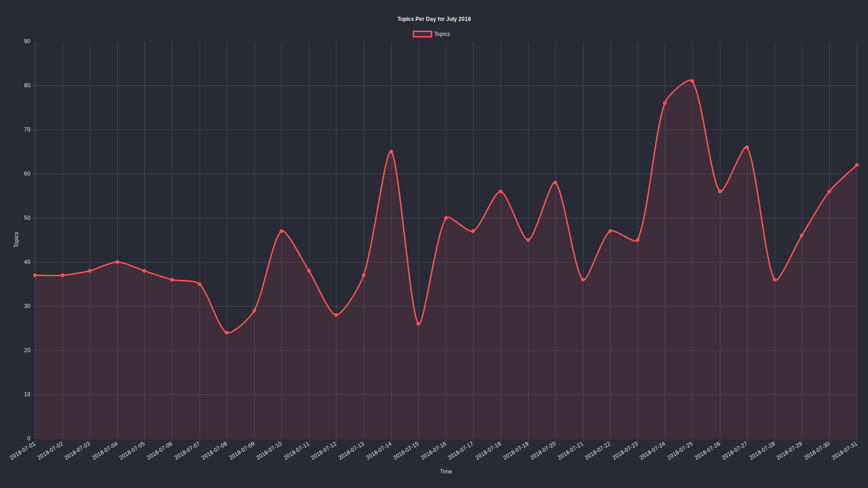Click the chart title 'Topics Per Day for July 2018'
Image resolution: width=868 pixels, height=488 pixels.
click(x=434, y=19)
